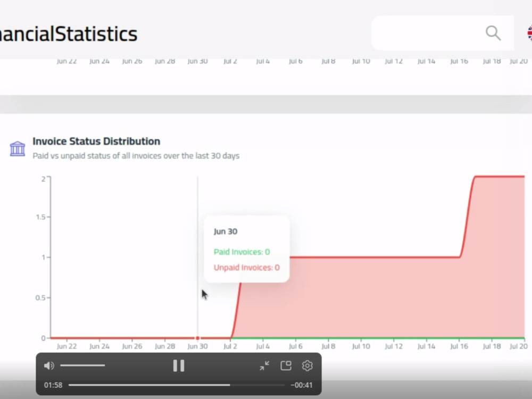
Task: Click the Jul 10 label on lower chart axis
Action: click(361, 346)
